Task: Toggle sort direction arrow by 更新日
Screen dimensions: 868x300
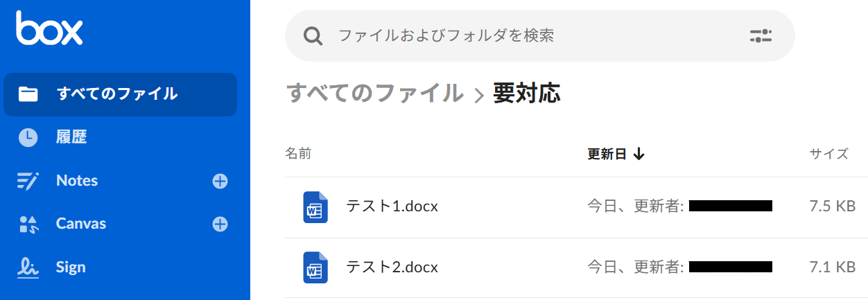Action: tap(639, 154)
